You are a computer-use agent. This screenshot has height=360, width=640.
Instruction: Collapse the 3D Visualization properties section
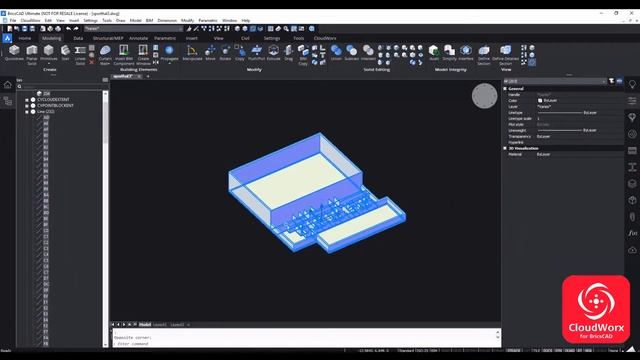tap(505, 148)
